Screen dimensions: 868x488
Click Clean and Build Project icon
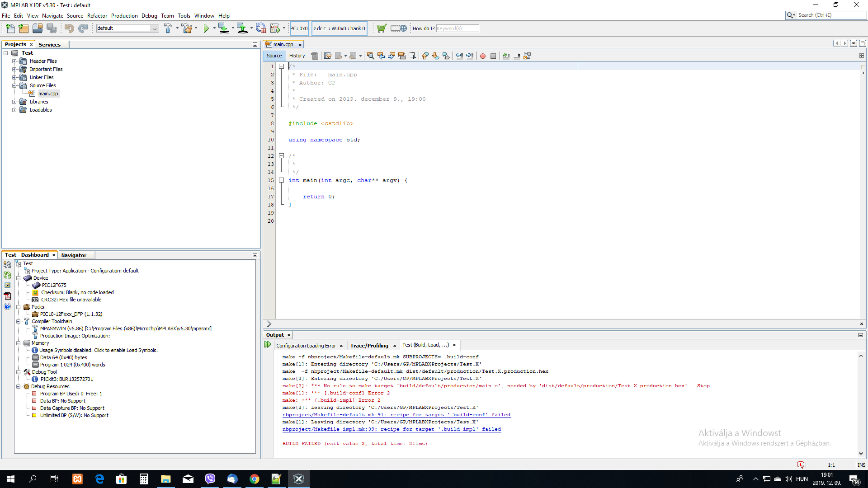(187, 28)
